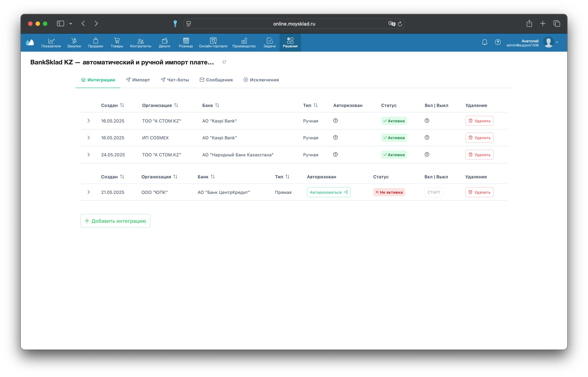
Task: Click Вкл/Выкл help icon in Народный Банк row
Action: [427, 154]
